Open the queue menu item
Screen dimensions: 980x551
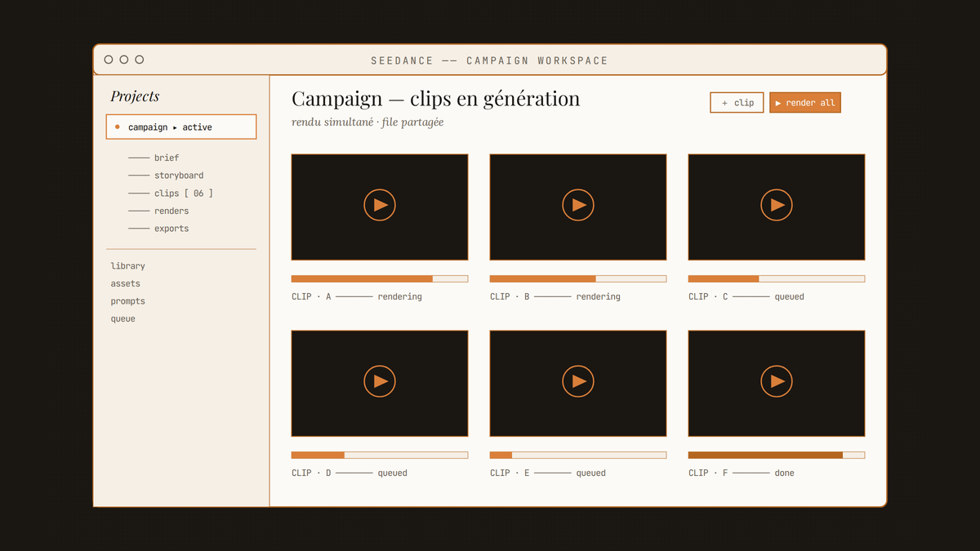[123, 319]
